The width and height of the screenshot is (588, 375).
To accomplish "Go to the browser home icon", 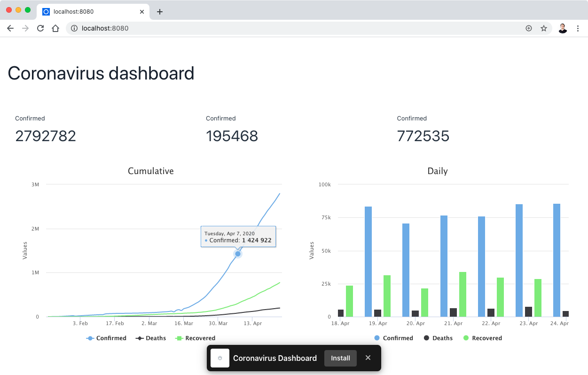I will pos(55,28).
